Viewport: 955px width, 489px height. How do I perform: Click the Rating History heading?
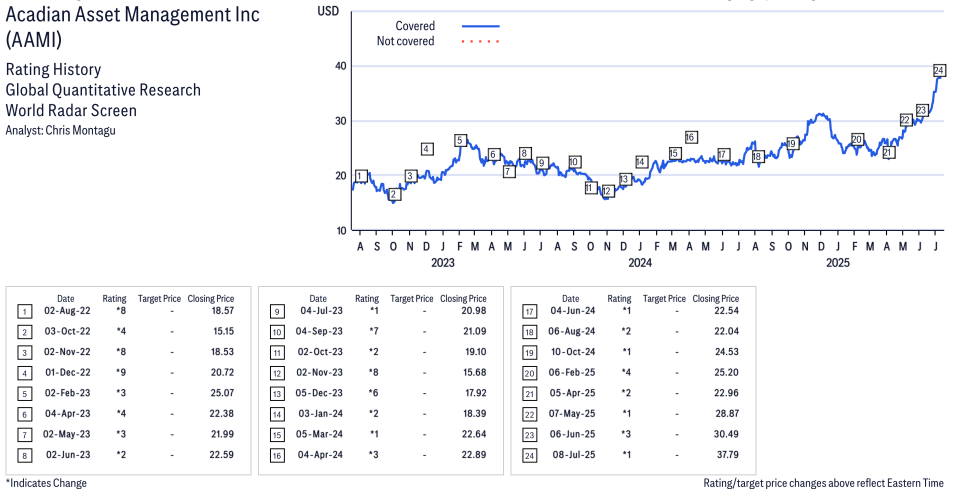[x=53, y=69]
